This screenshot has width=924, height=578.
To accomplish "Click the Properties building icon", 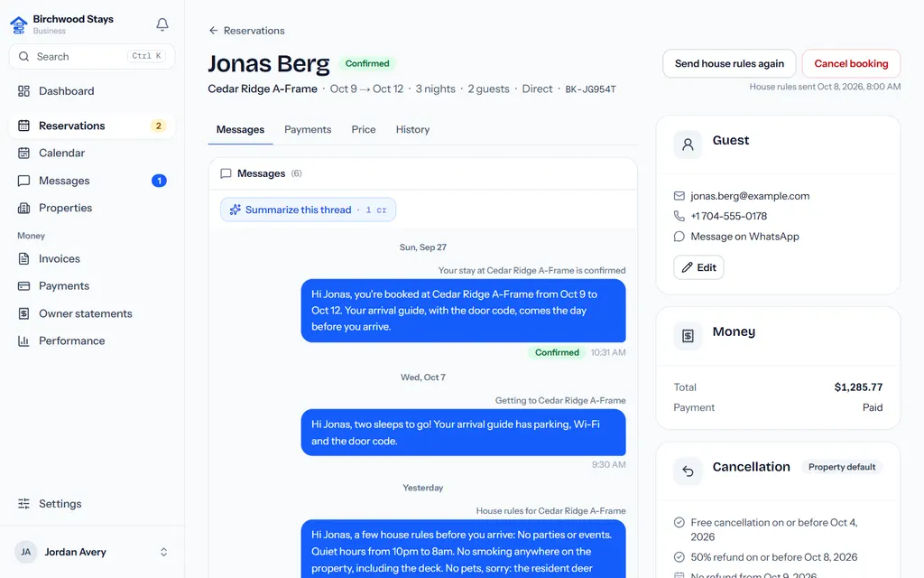I will click(23, 208).
